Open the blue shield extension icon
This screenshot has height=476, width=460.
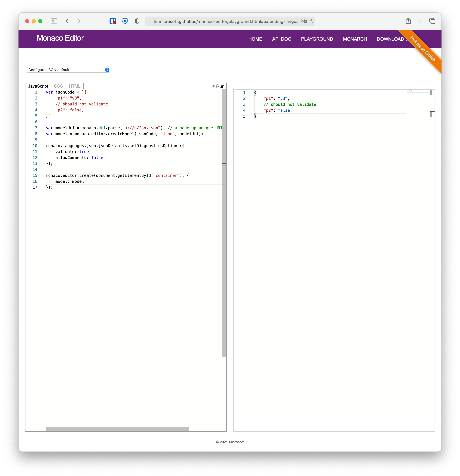click(x=125, y=21)
